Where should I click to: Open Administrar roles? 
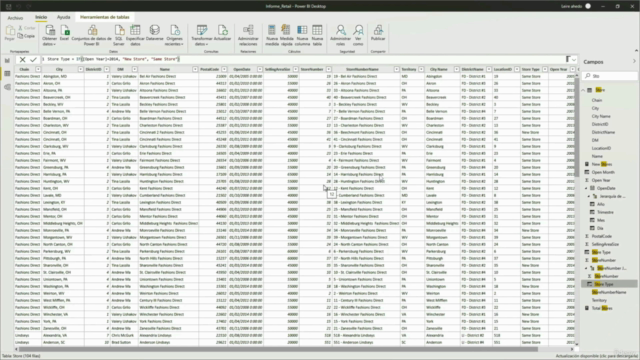pyautogui.click(x=340, y=35)
